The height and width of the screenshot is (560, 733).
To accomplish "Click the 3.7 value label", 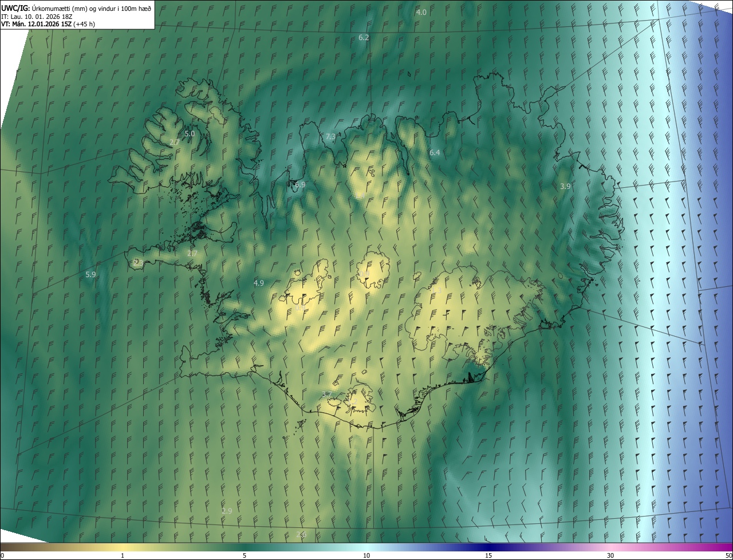I will click(x=327, y=394).
